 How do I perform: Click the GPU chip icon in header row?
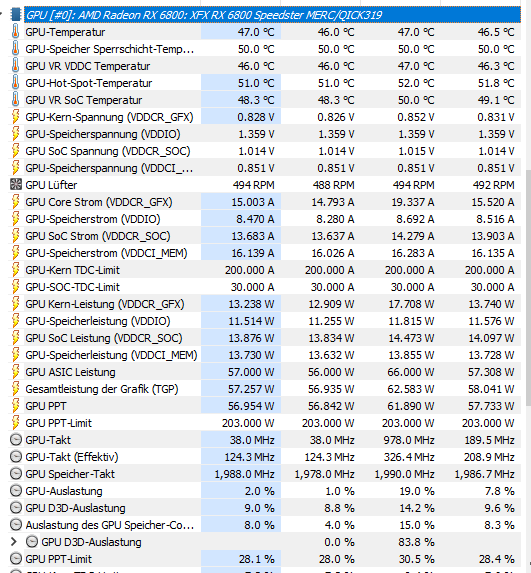tap(16, 15)
